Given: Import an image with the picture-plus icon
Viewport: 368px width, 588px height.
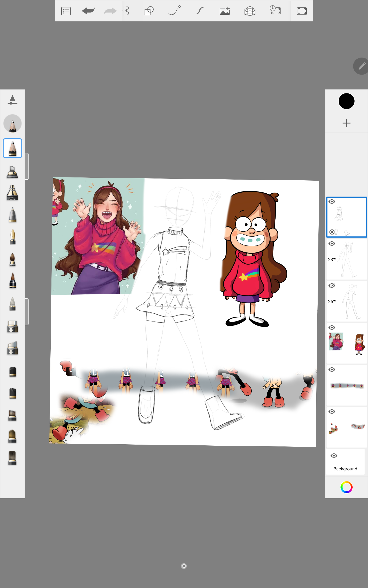Looking at the screenshot, I should [225, 11].
